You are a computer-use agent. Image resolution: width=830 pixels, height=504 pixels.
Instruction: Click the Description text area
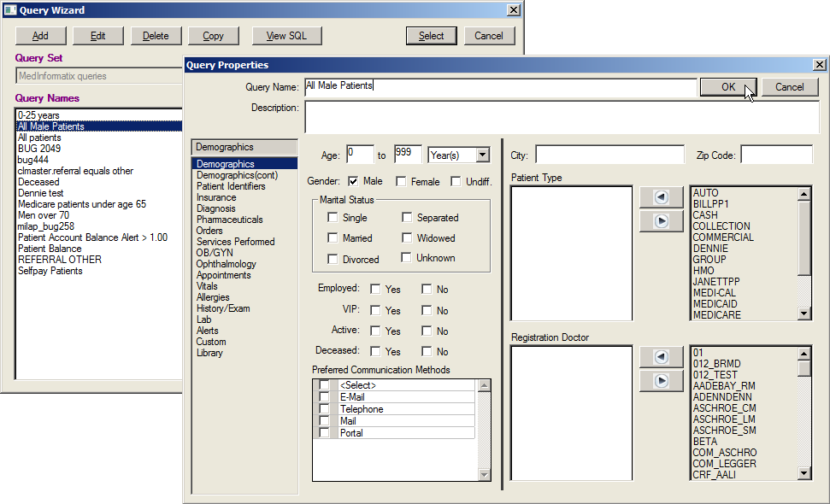(562, 117)
